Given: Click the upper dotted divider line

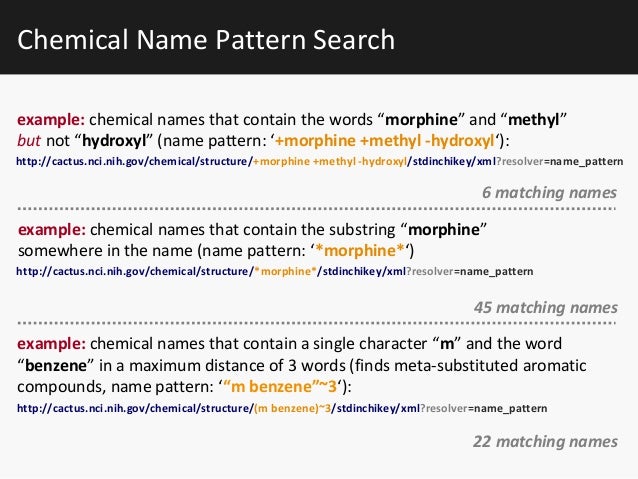Looking at the screenshot, I should click(x=317, y=209).
